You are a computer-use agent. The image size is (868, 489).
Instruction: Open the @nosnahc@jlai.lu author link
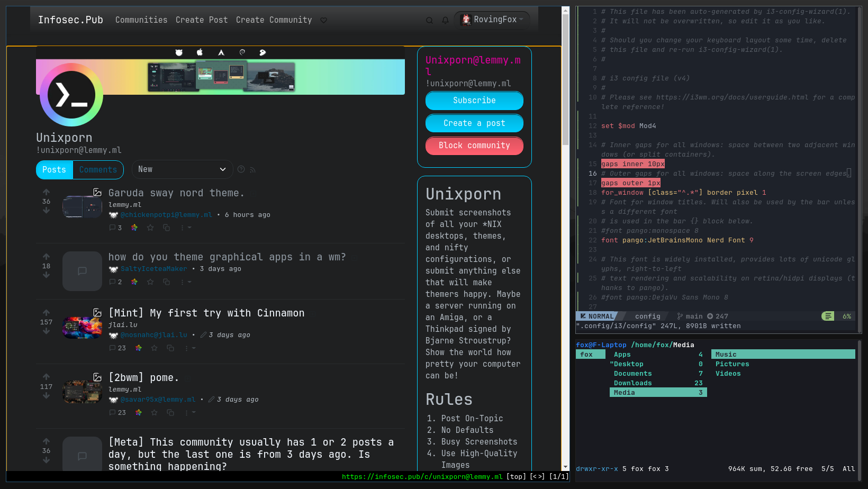(153, 335)
